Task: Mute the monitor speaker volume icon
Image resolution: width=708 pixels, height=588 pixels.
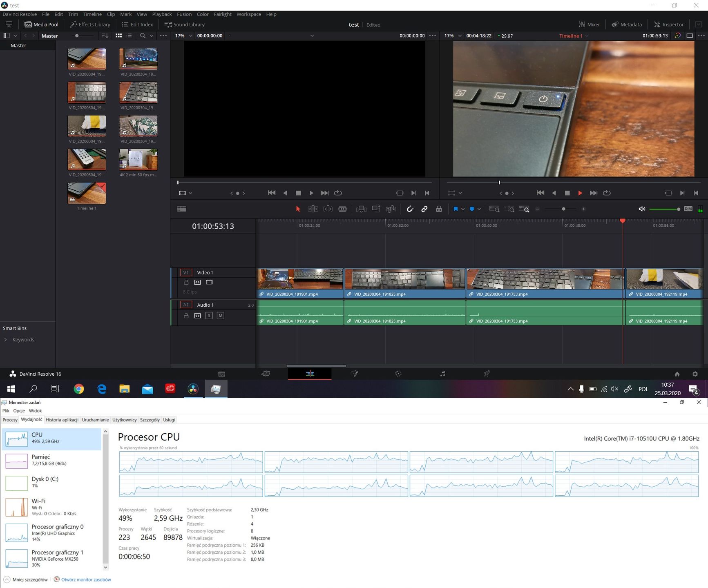Action: coord(642,209)
